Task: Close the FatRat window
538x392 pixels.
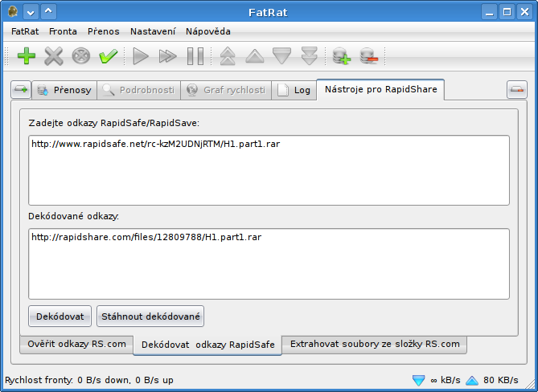Action: point(525,12)
